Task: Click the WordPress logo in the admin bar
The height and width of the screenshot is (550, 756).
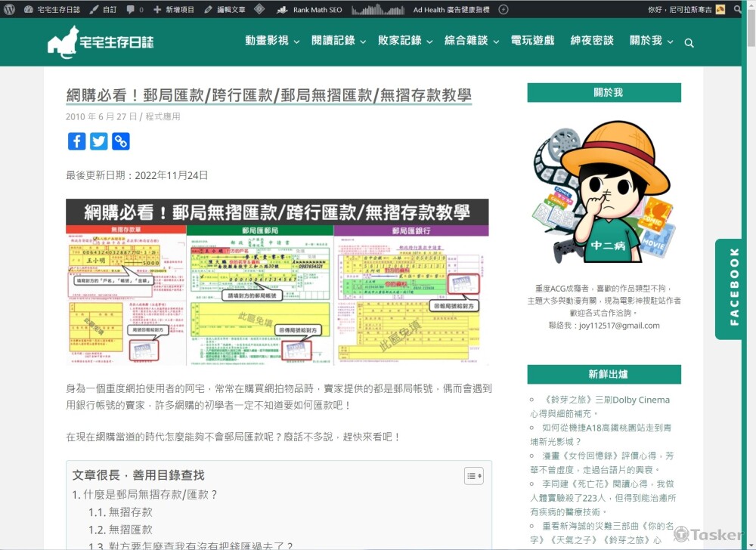Action: 8,10
